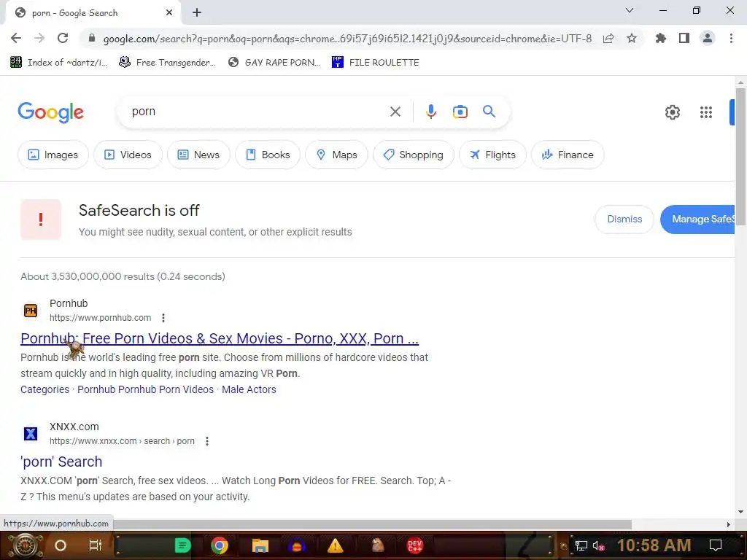Screen dimensions: 747x560
Task: Open the yellow warning taskbar app
Action: [x=336, y=545]
